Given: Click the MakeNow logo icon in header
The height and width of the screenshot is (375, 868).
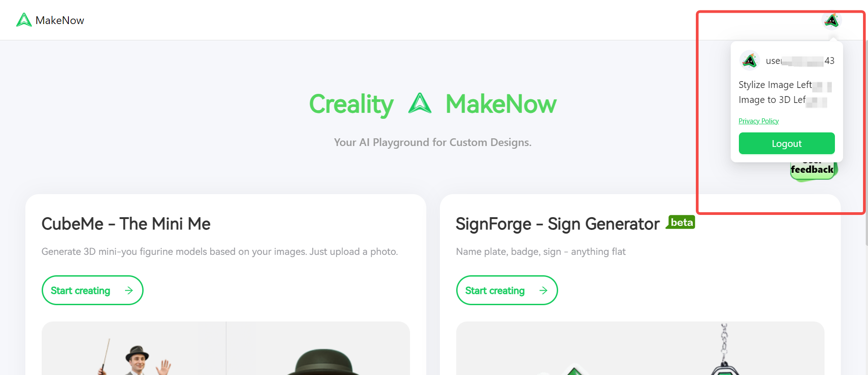Looking at the screenshot, I should pyautogui.click(x=24, y=20).
